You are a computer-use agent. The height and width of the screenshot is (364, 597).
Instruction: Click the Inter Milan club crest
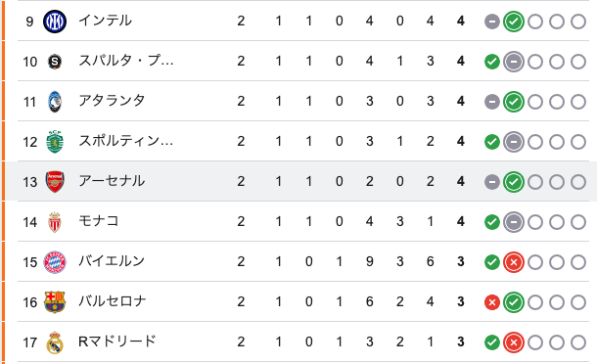point(55,22)
